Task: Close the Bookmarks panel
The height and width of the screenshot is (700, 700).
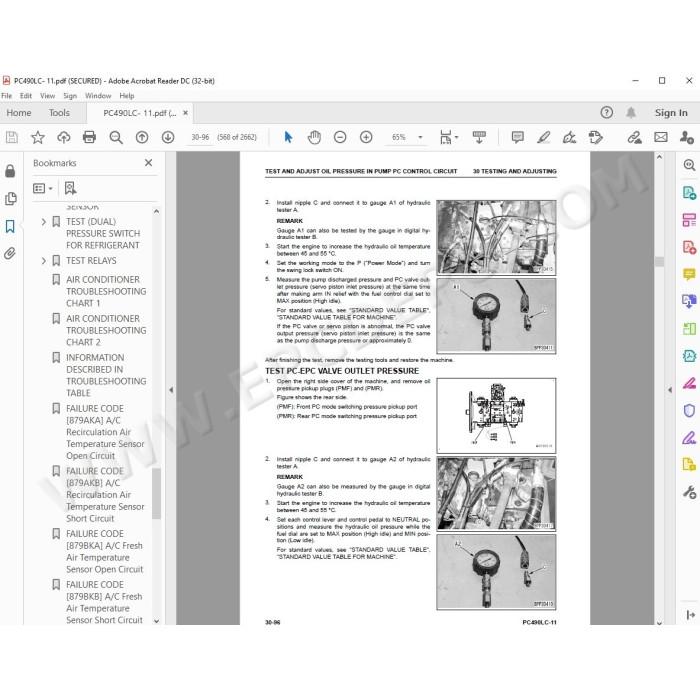Action: 148,163
